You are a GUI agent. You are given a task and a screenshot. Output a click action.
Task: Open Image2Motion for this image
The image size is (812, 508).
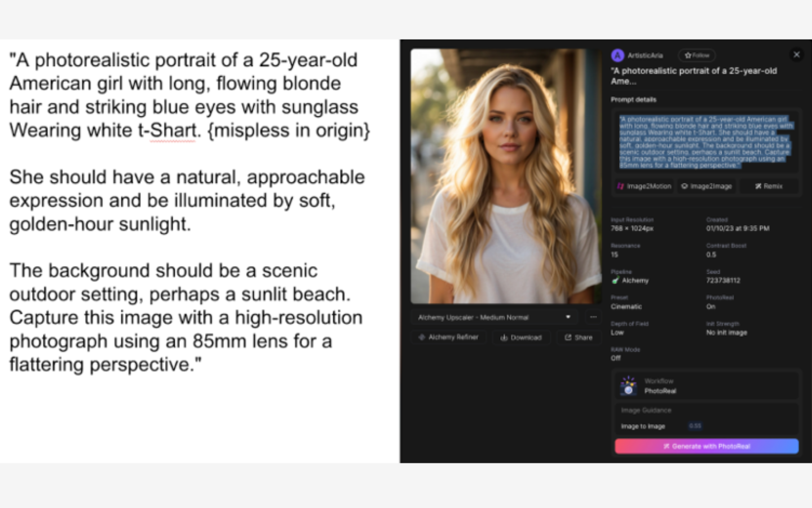644,186
